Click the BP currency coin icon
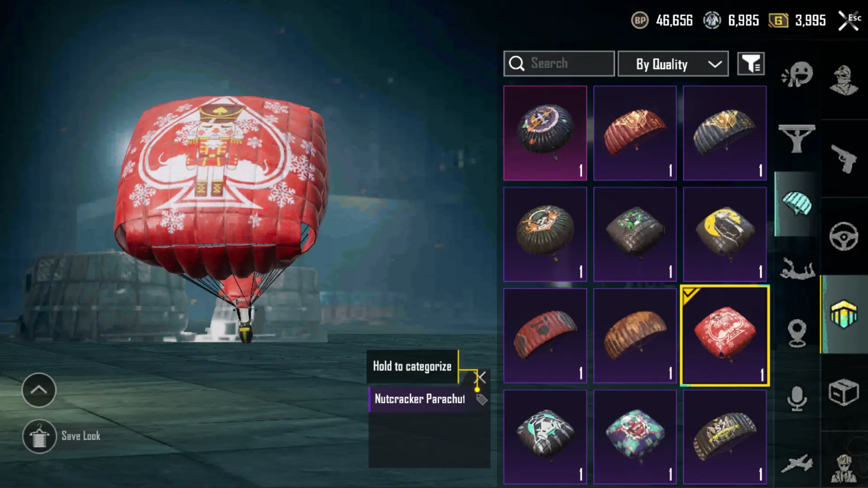 pos(640,20)
